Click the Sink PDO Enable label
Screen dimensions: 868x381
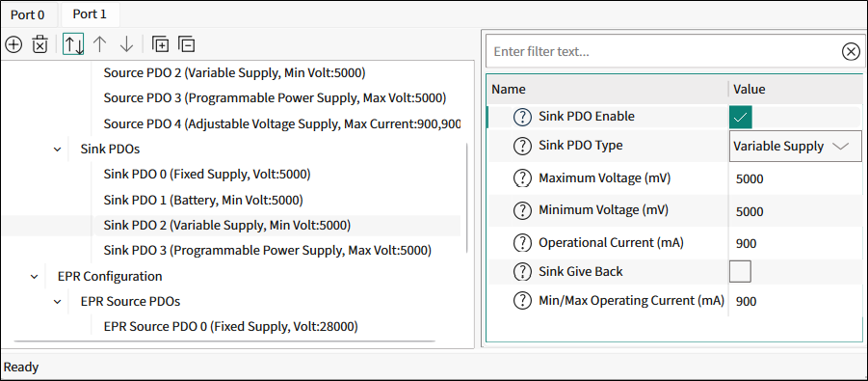point(587,117)
